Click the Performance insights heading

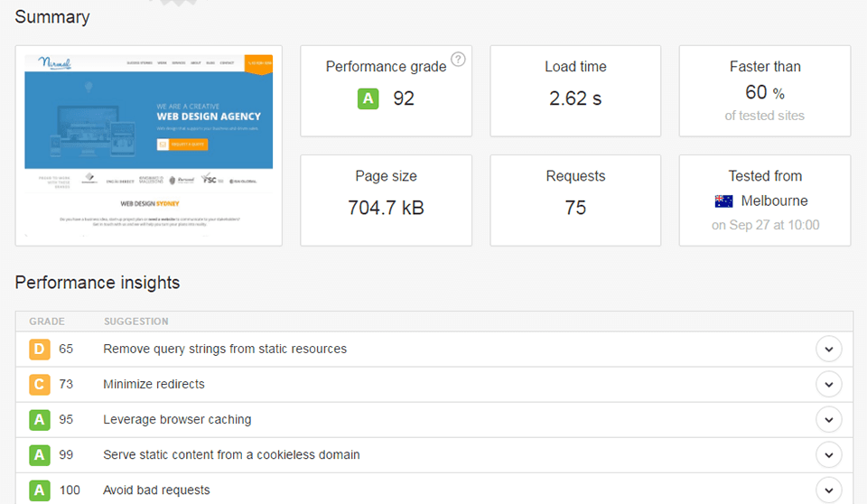coord(98,283)
